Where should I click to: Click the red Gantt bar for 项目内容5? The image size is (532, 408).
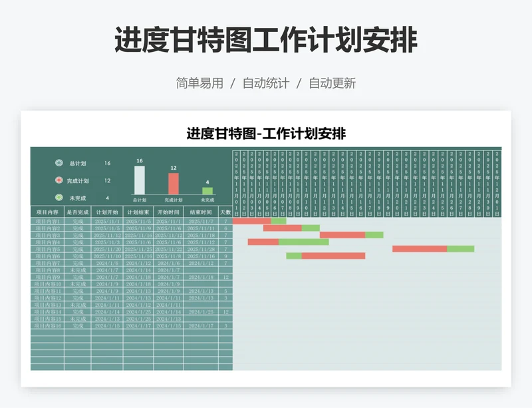click(x=420, y=249)
